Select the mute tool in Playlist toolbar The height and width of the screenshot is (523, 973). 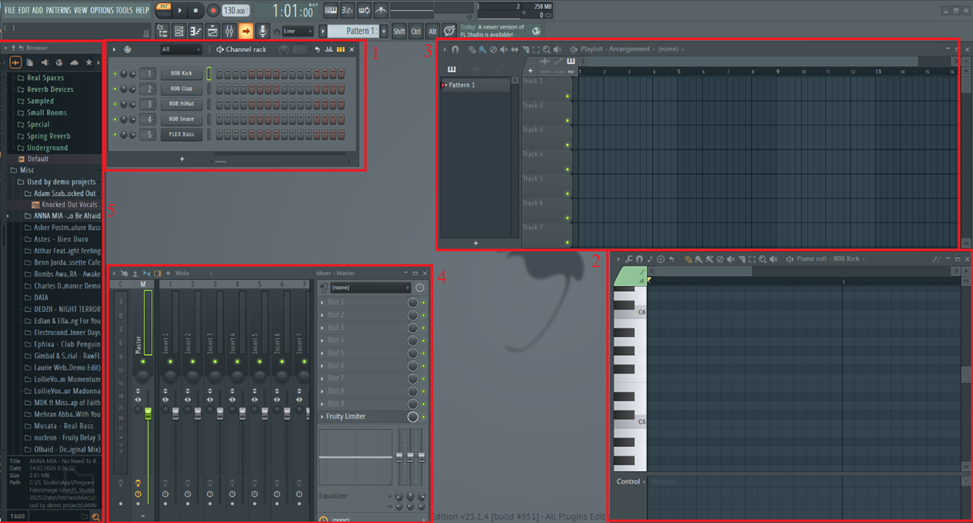503,49
